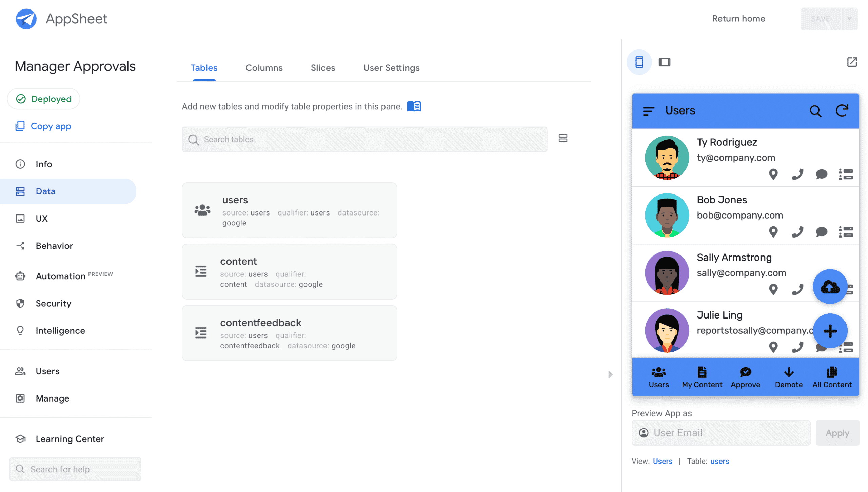Open the Automation section in sidebar

tap(60, 276)
